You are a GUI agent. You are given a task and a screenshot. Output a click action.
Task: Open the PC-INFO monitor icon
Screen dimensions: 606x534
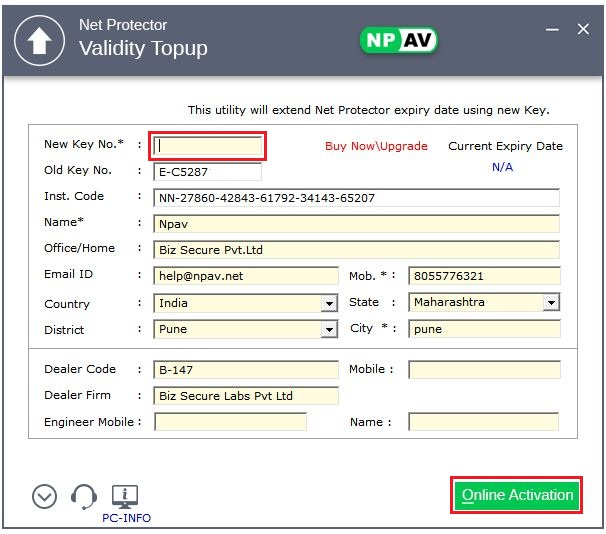click(126, 497)
